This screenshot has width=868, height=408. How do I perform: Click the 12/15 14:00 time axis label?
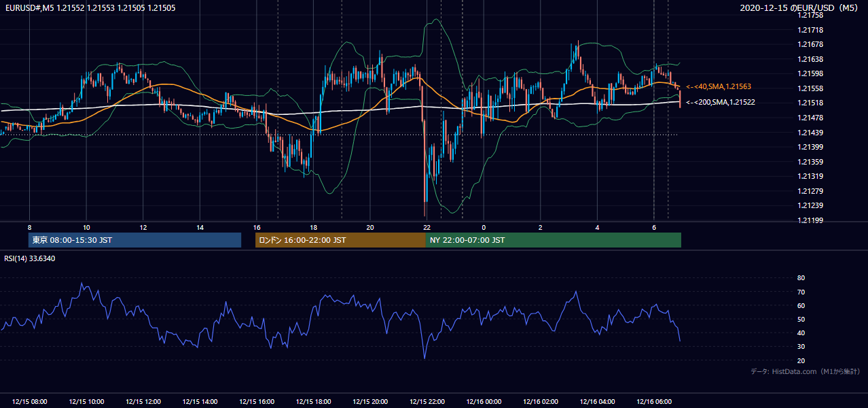click(200, 402)
